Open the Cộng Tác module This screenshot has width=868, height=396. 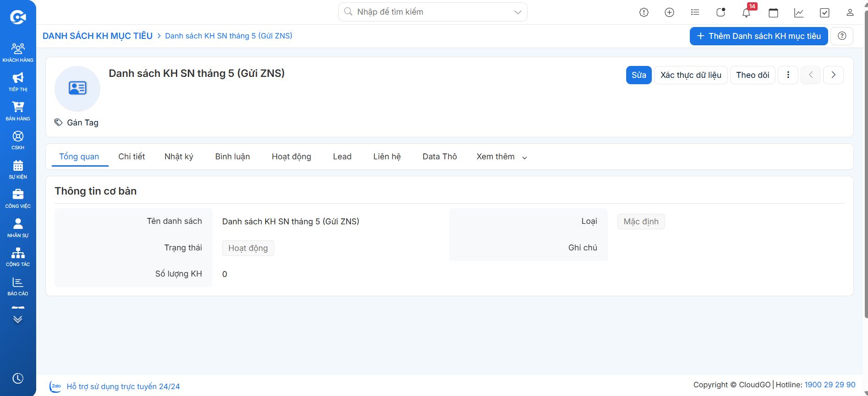coord(18,257)
